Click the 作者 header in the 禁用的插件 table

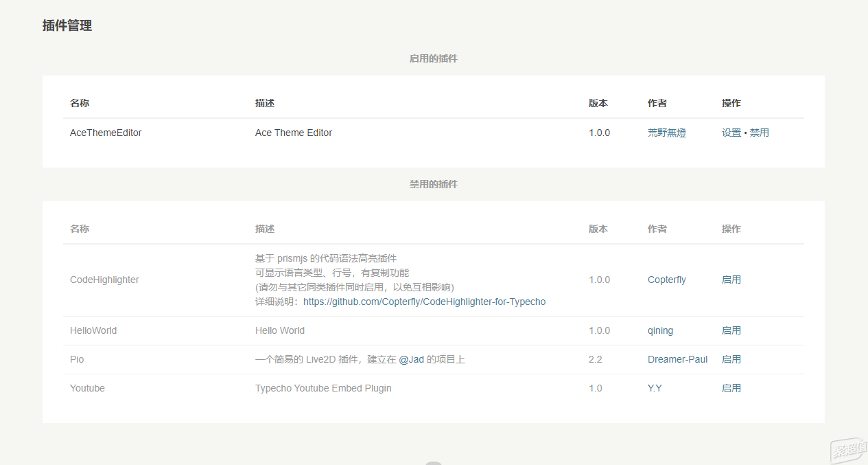657,229
